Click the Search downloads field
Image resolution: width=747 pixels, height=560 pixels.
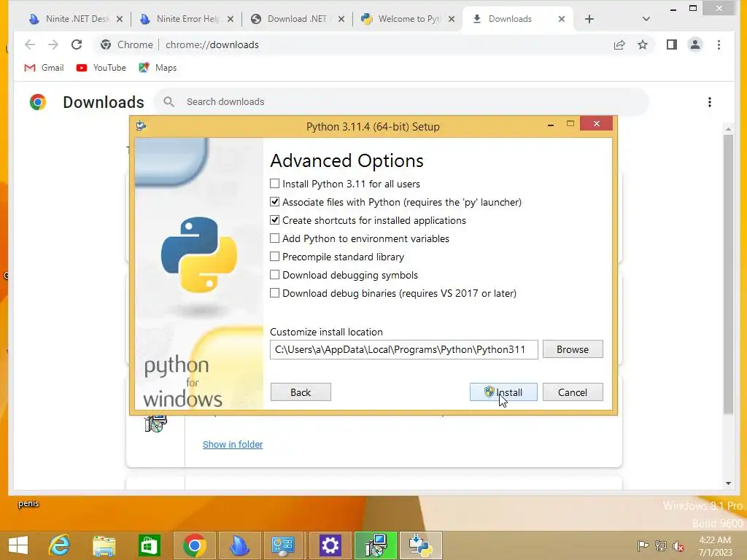click(x=400, y=101)
